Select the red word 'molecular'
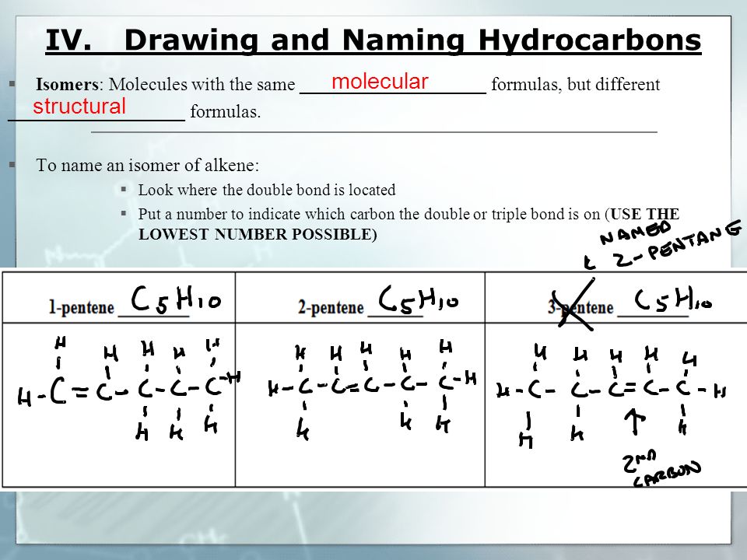Screen dimensions: 747x560 380,82
